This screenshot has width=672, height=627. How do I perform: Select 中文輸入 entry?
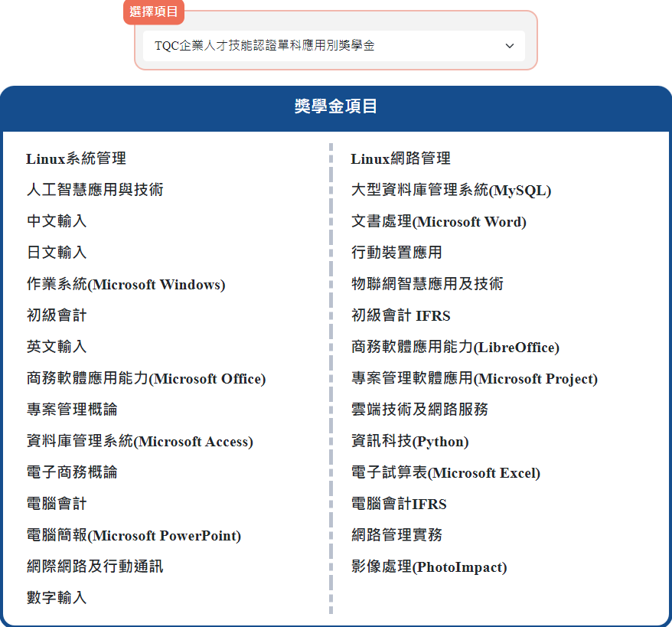(x=57, y=221)
